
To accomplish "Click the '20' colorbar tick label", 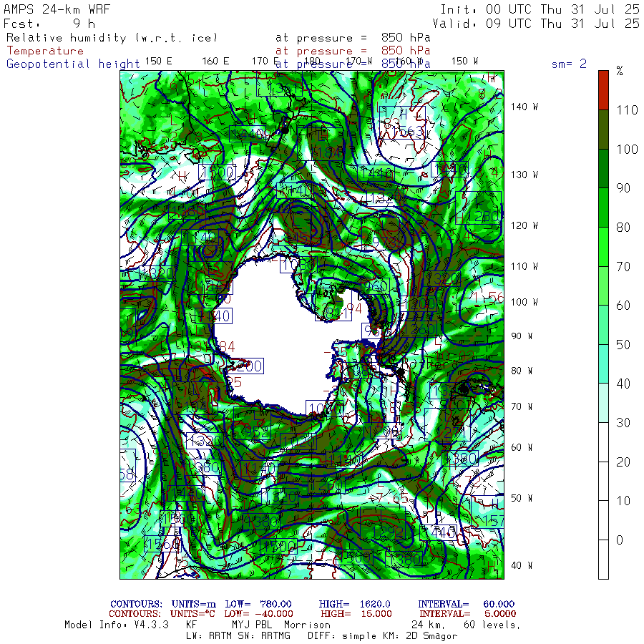I will [623, 462].
